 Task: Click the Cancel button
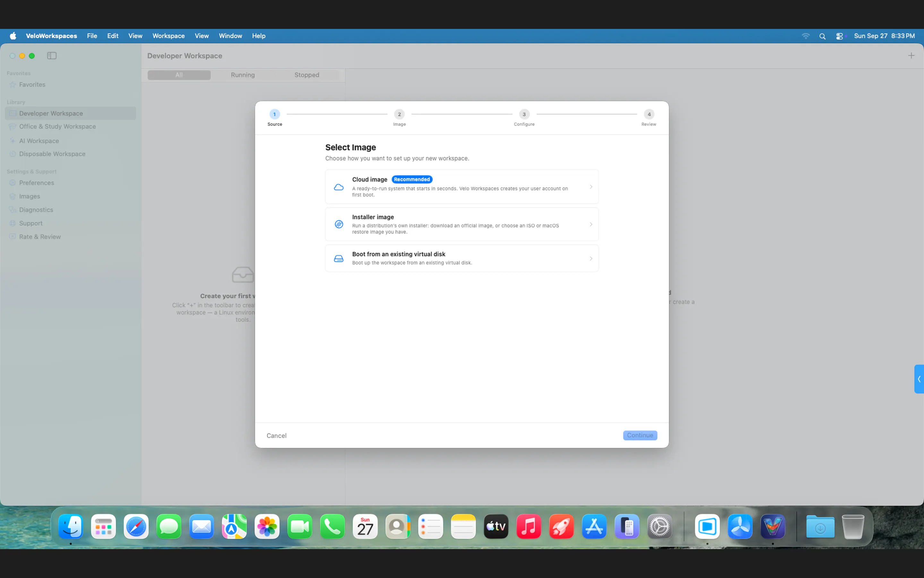(277, 435)
